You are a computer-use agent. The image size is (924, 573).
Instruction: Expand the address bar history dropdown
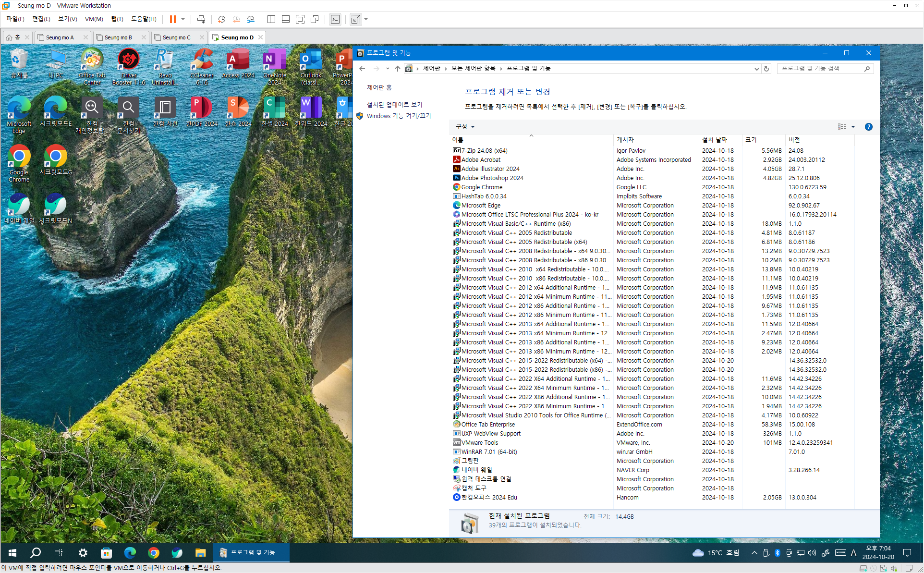coord(756,69)
